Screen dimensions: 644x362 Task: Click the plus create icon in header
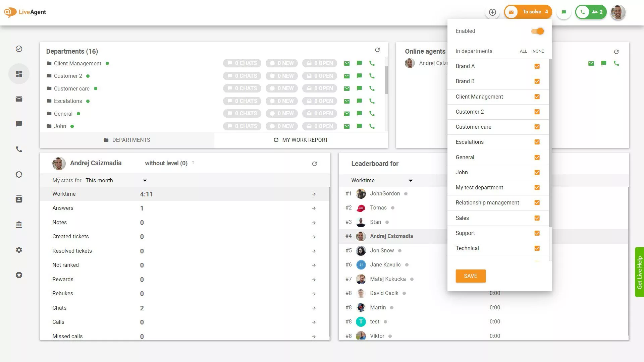492,12
